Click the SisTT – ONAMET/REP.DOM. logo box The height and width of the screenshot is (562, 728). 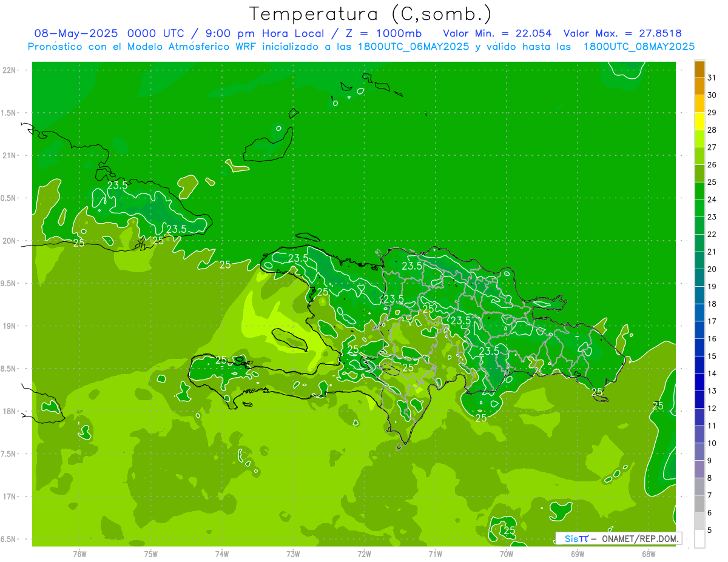[x=618, y=538]
